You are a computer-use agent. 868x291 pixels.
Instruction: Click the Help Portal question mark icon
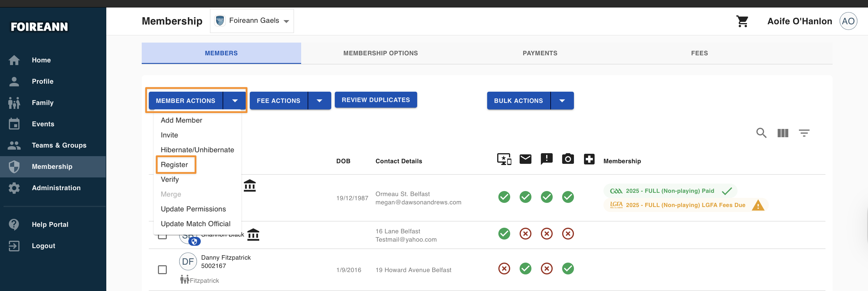(14, 224)
